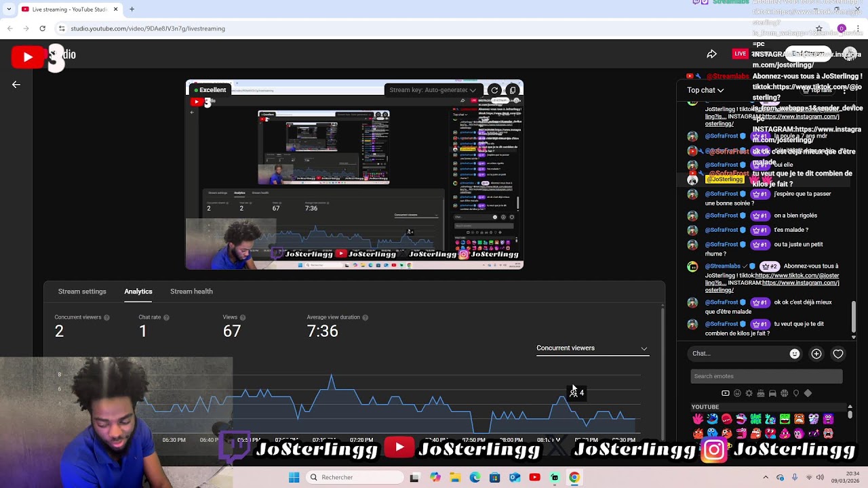The height and width of the screenshot is (488, 868).
Task: Reload the page in Chrome
Action: coord(42,28)
